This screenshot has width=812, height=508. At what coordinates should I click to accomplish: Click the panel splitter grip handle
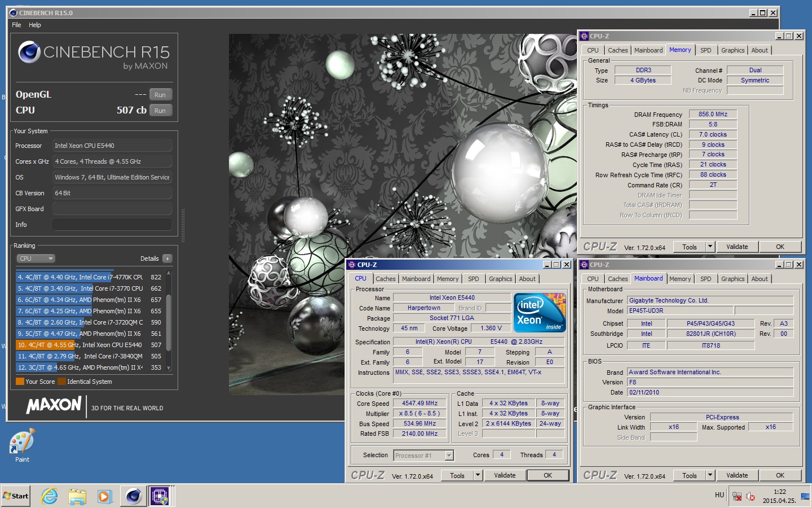pyautogui.click(x=182, y=225)
